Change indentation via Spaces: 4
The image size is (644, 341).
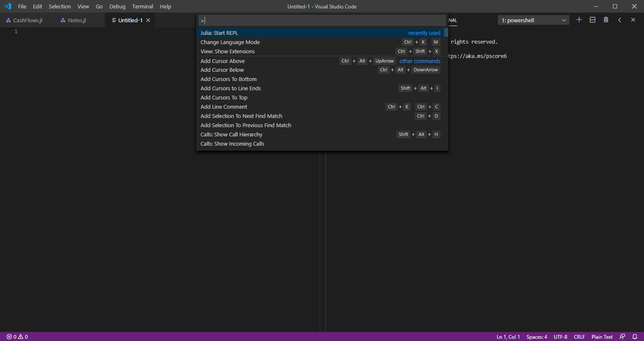tap(537, 337)
